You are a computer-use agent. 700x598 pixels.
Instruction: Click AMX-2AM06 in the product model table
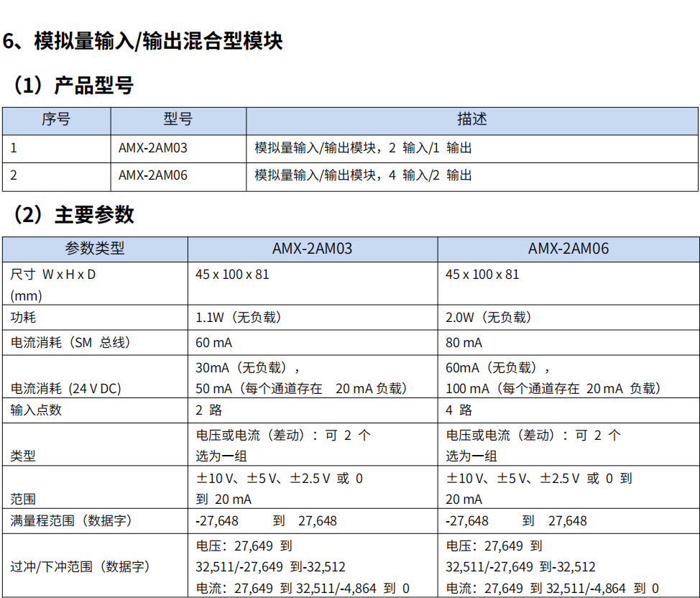(x=153, y=175)
